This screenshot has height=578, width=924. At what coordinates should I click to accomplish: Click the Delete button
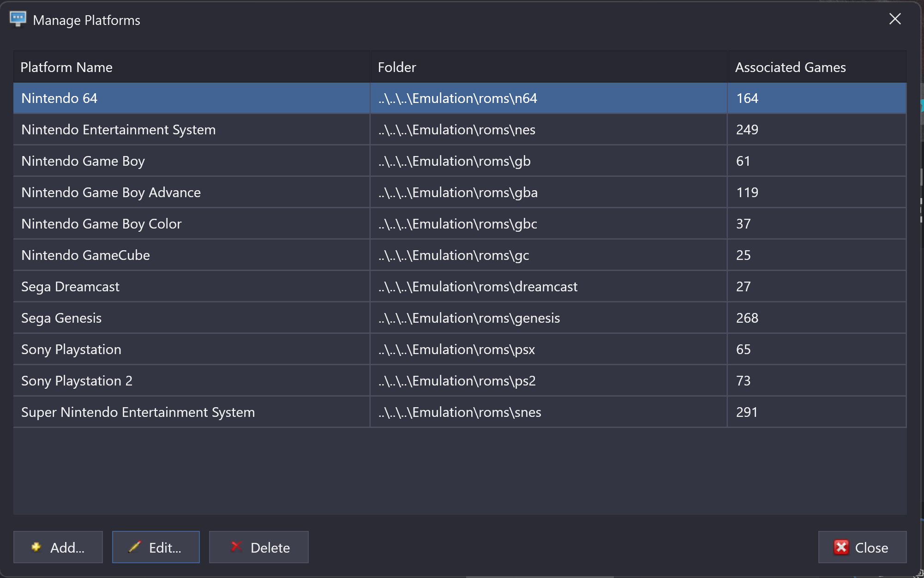(x=258, y=547)
